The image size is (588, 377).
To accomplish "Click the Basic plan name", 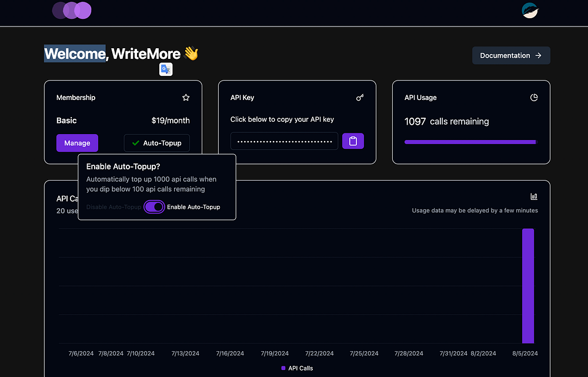I will [x=66, y=121].
